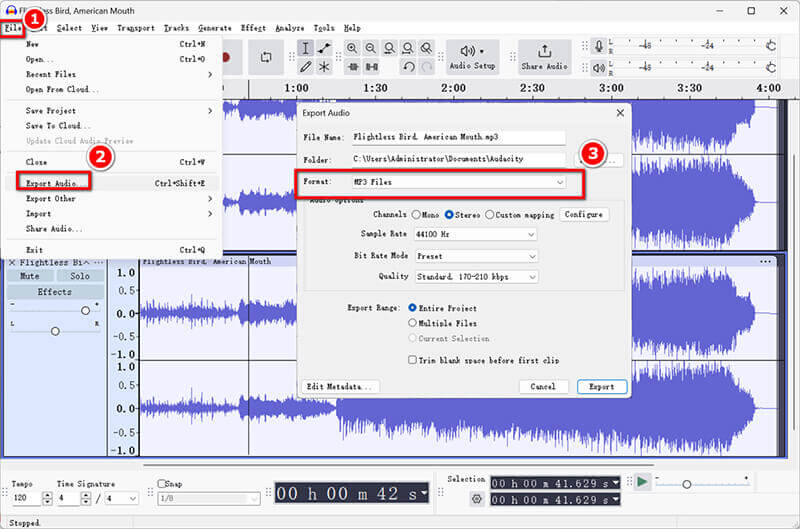Screen dimensions: 800x529
Task: Close the Flightless Bird track with X
Action: [12, 262]
